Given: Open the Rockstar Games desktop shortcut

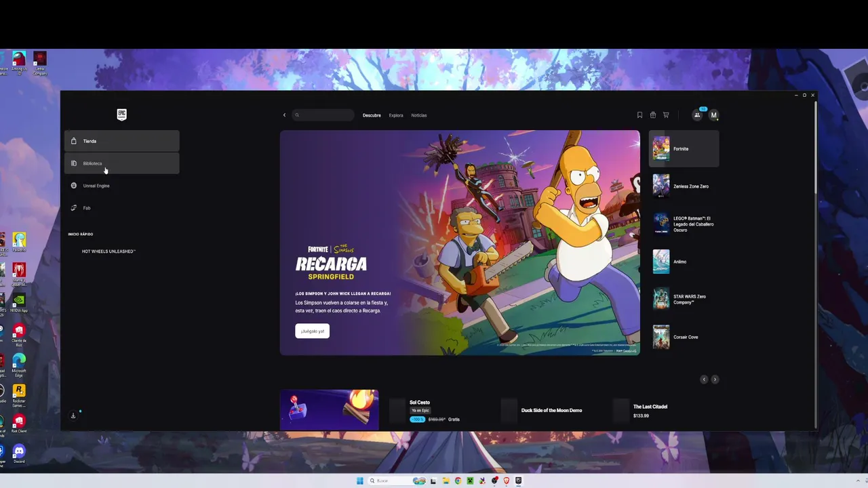Looking at the screenshot, I should (x=19, y=394).
